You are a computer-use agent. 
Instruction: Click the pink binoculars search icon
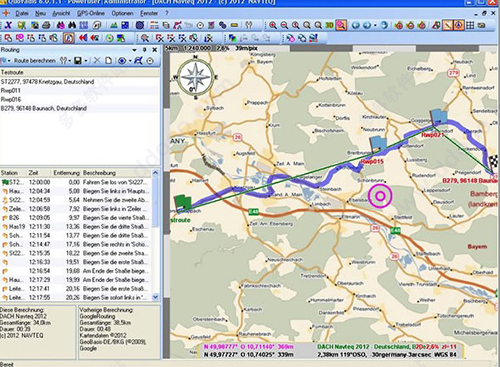click(x=61, y=25)
